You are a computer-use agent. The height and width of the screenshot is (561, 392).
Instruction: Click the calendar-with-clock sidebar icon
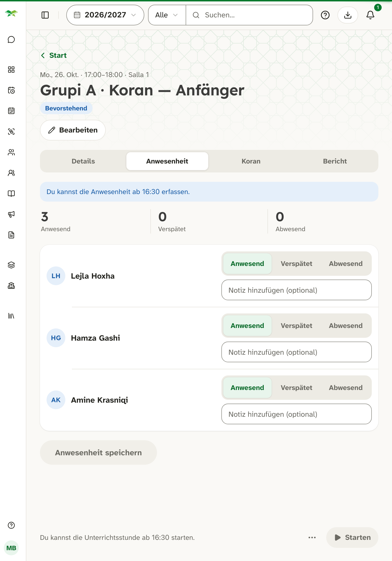[x=11, y=90]
